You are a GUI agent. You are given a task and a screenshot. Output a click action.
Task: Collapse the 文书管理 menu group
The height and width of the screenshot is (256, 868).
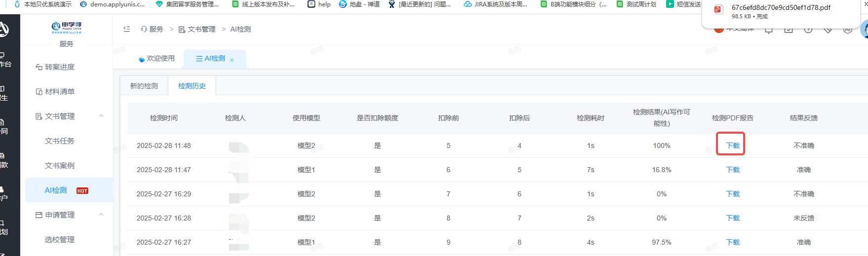click(x=101, y=116)
